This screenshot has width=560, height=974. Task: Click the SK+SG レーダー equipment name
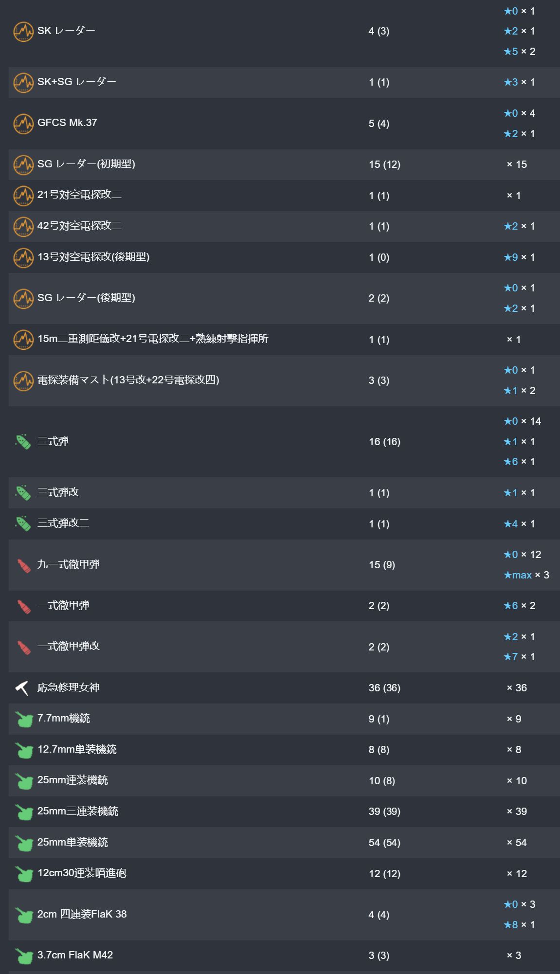(77, 82)
